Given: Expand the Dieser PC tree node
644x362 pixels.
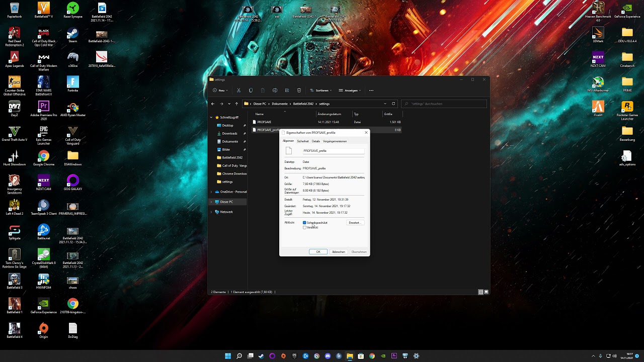Looking at the screenshot, I should click(x=211, y=202).
